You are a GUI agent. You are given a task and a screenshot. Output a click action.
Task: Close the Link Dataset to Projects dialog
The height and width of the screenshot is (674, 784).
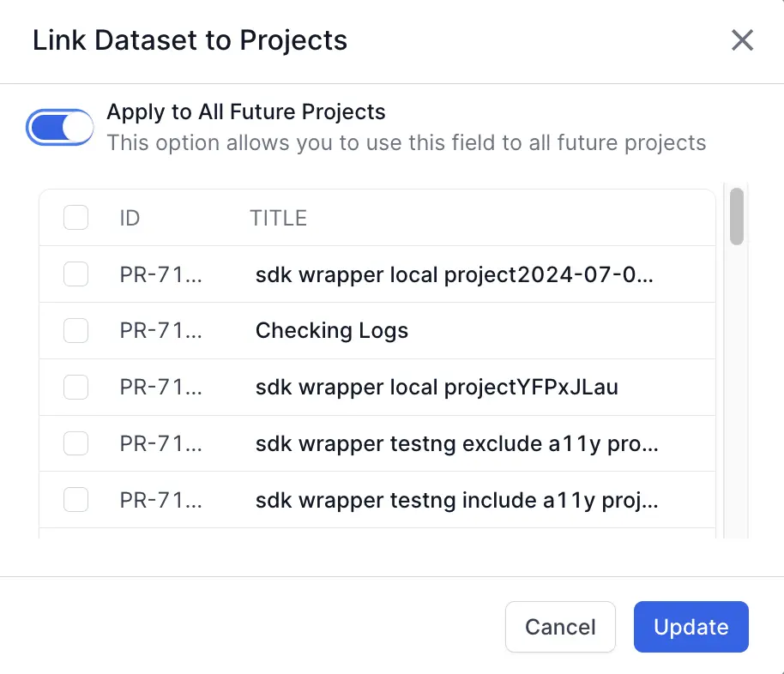[741, 40]
